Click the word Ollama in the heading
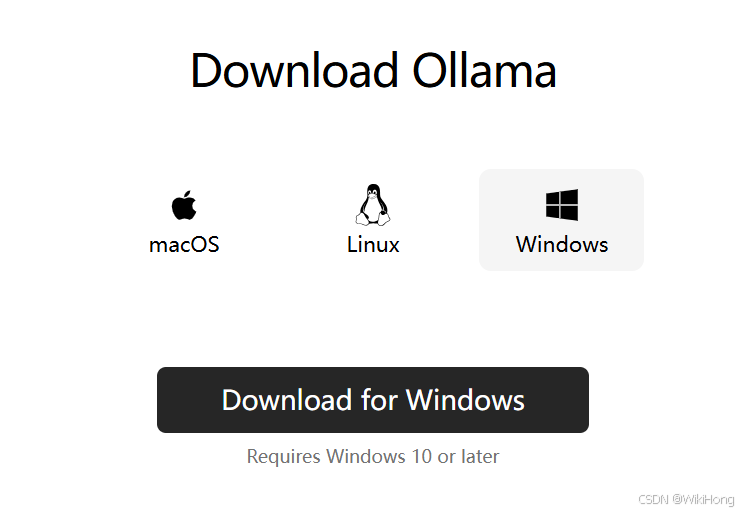 484,71
